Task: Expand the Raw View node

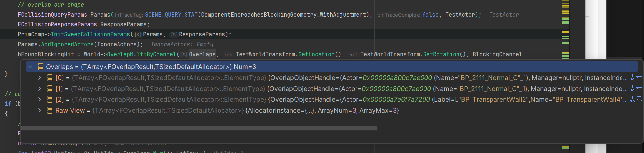Action: coord(39,110)
